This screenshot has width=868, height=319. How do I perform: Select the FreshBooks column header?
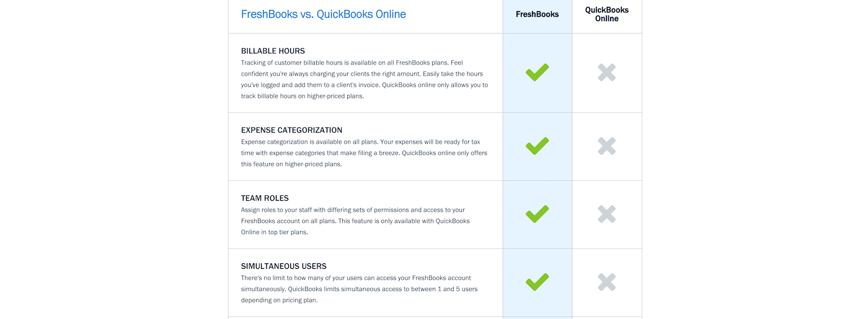tap(537, 14)
